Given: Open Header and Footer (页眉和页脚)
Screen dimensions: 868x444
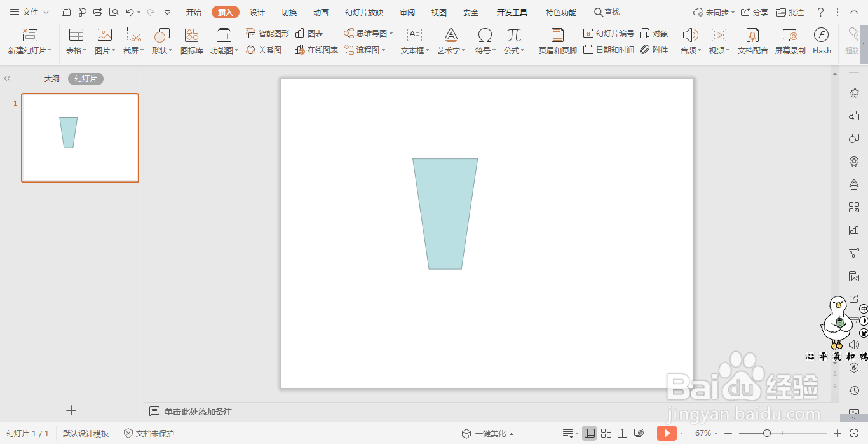Looking at the screenshot, I should (x=557, y=41).
